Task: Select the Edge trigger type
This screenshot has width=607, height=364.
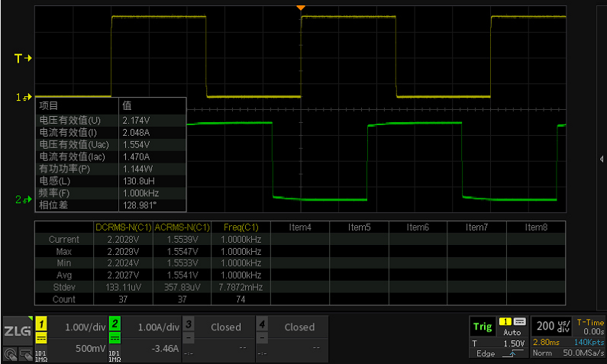Action: 486,353
